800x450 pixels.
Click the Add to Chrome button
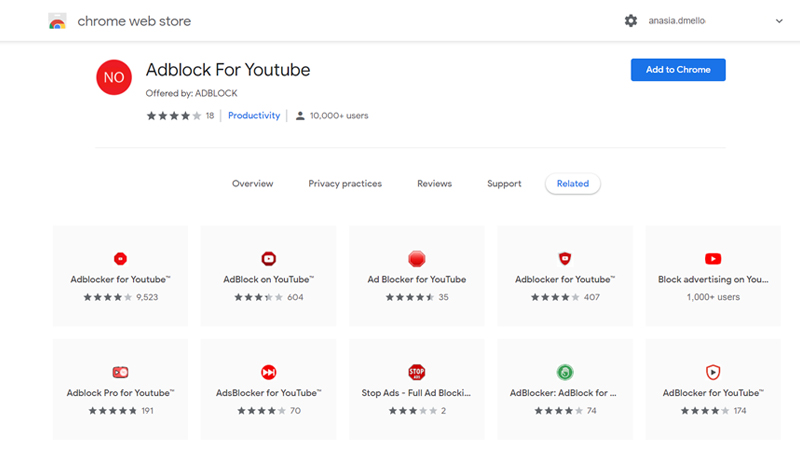678,70
